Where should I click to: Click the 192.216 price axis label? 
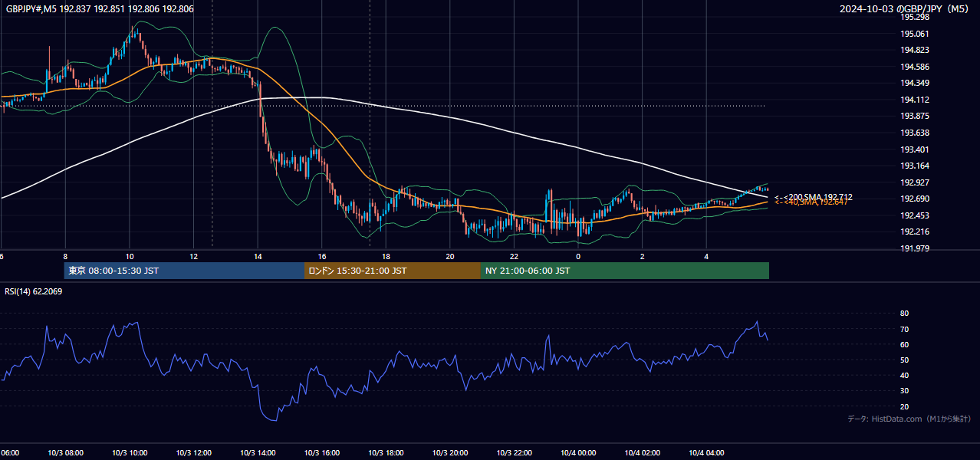coord(915,232)
